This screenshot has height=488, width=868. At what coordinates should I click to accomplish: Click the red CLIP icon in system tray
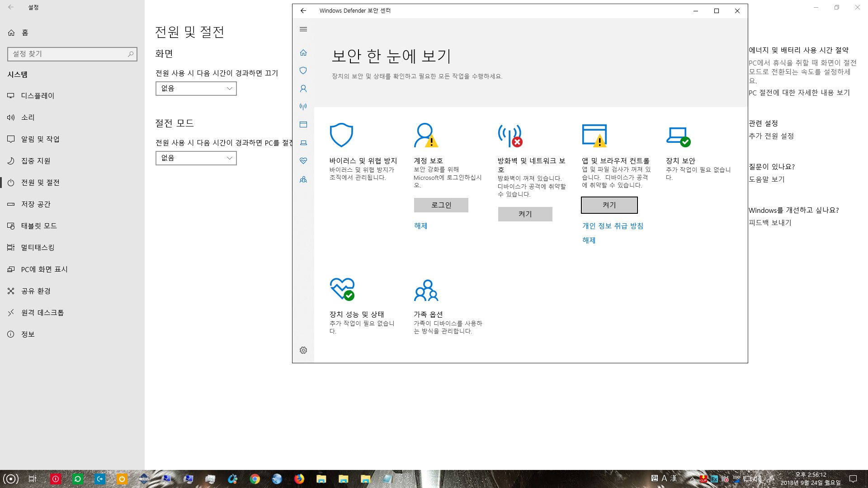tap(703, 479)
